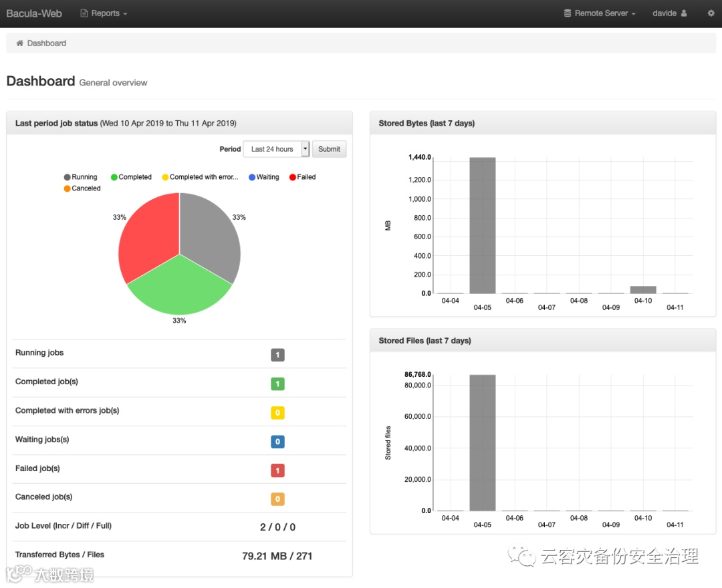
Task: Toggle the Running legend entry
Action: point(81,177)
